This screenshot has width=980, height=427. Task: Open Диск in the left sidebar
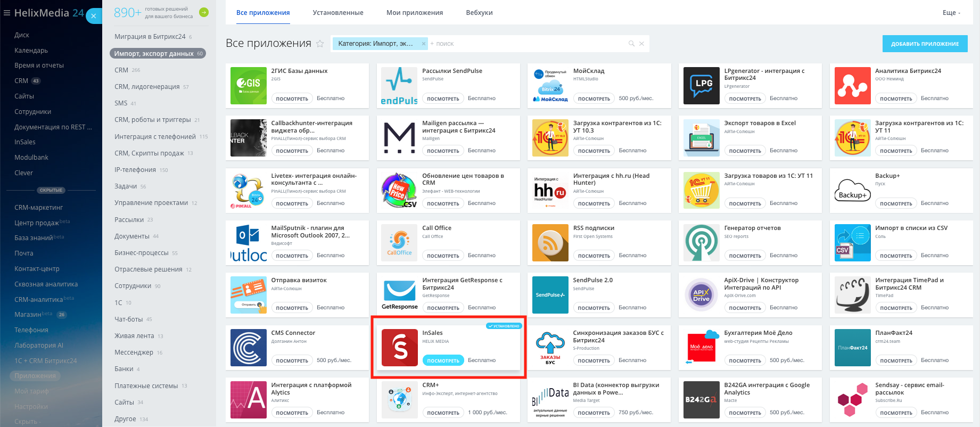click(x=22, y=35)
